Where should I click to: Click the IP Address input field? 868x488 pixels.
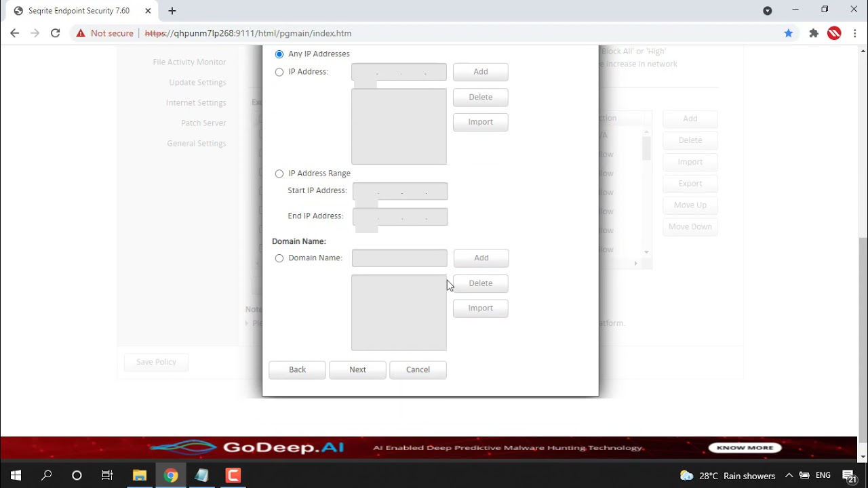(399, 72)
